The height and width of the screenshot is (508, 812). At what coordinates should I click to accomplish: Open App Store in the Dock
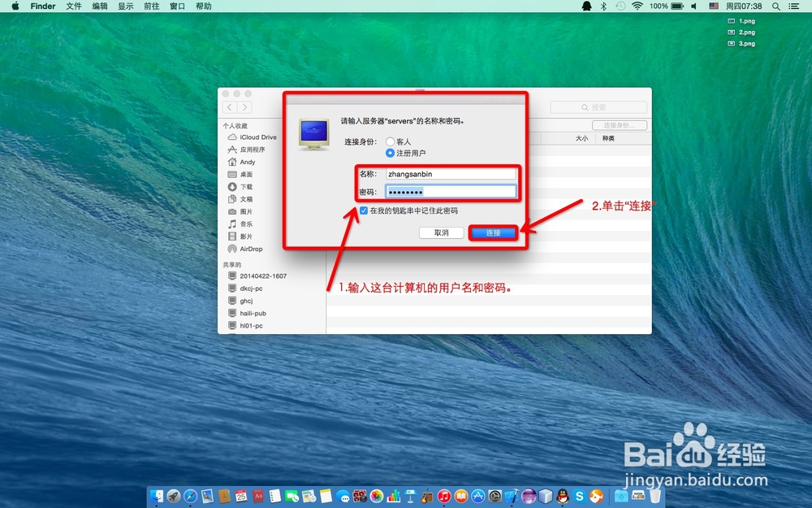pos(478,496)
